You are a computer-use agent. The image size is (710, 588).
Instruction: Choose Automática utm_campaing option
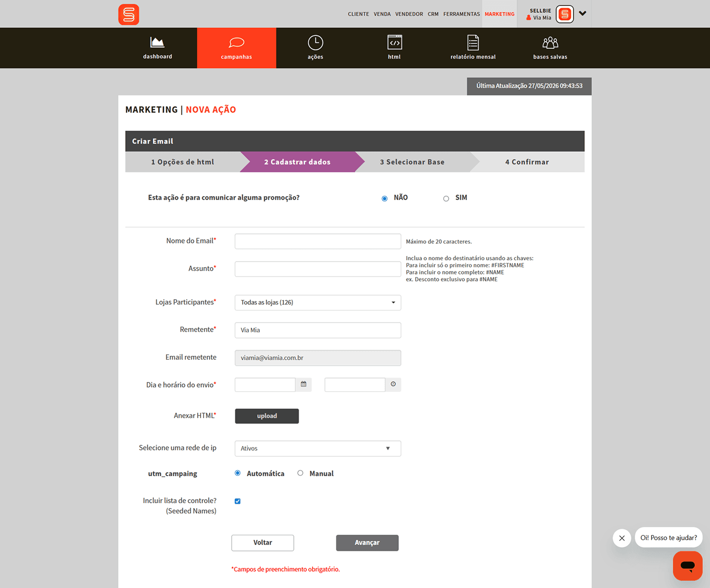(x=238, y=473)
